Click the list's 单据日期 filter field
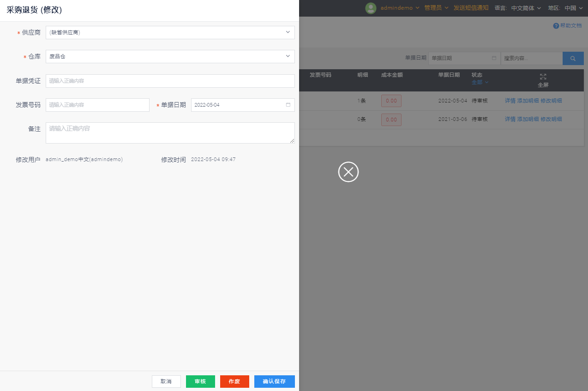The image size is (588, 391). coord(464,58)
